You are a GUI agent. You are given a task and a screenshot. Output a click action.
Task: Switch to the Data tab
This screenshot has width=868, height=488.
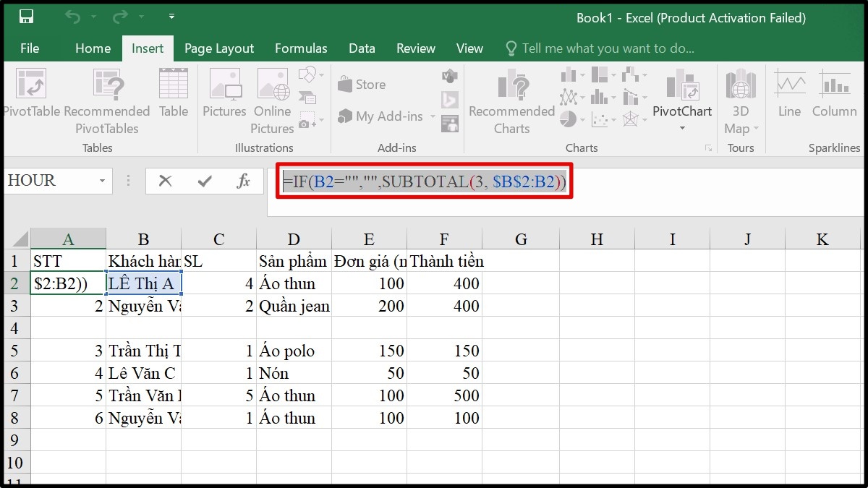(x=362, y=48)
